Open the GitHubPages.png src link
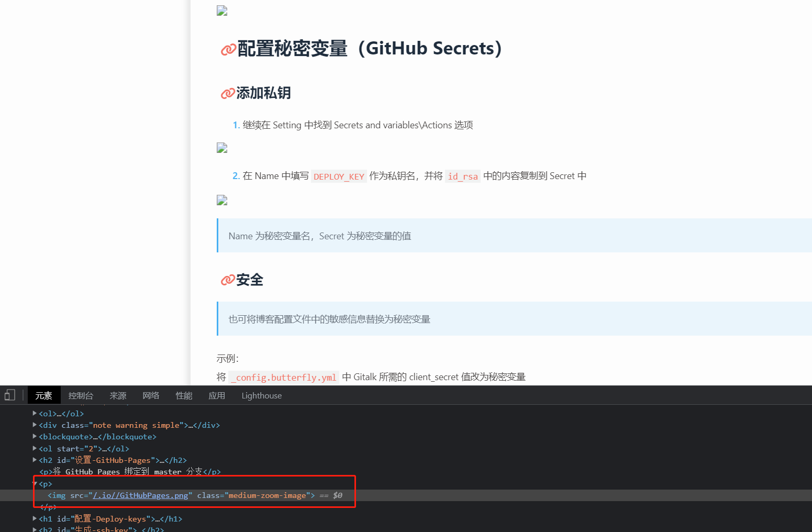 pyautogui.click(x=140, y=495)
